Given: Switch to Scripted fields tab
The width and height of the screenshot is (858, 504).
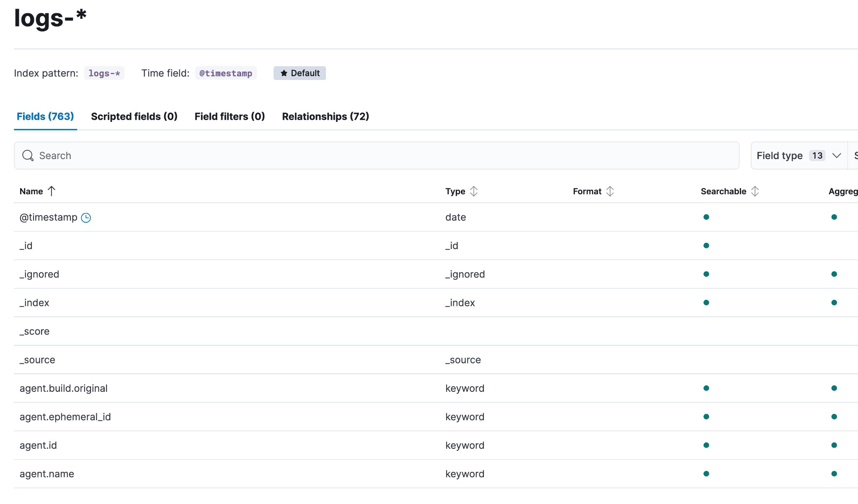Looking at the screenshot, I should (x=134, y=116).
